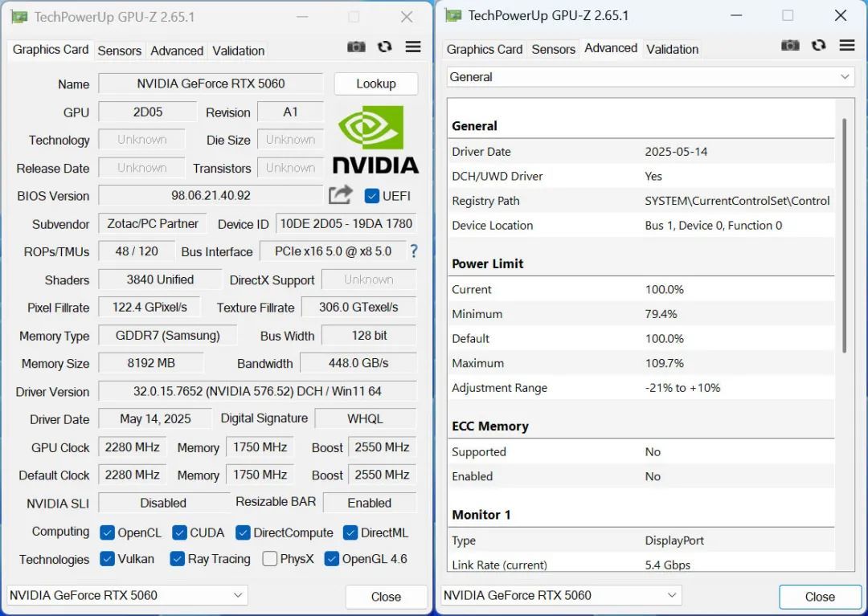Viewport: 868px width, 616px height.
Task: Switch to Validation tab in left window
Action: click(x=238, y=51)
